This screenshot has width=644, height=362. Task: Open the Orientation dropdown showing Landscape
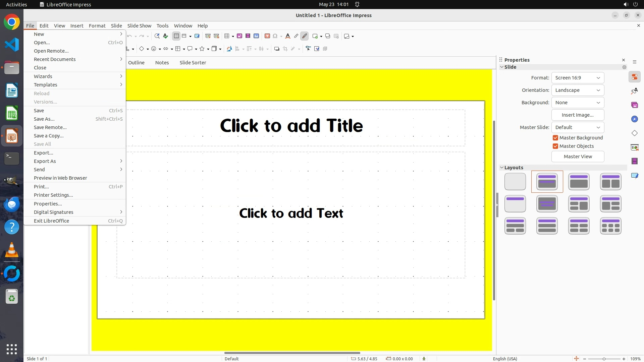pos(578,90)
